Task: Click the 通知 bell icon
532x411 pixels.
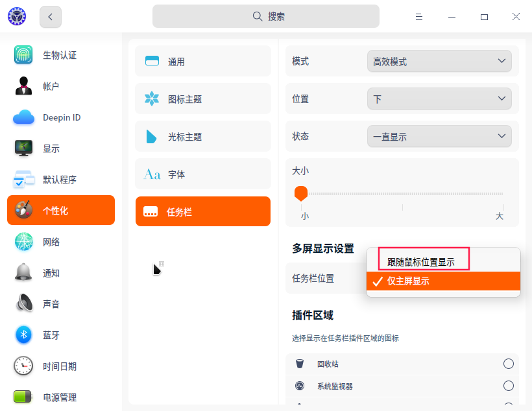Action: click(23, 272)
